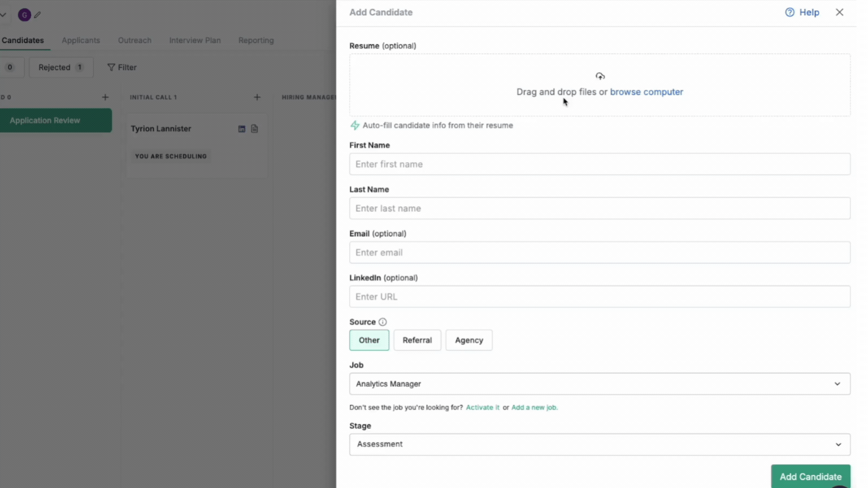Click the browse computer link
Image resolution: width=868 pixels, height=488 pixels.
(646, 92)
